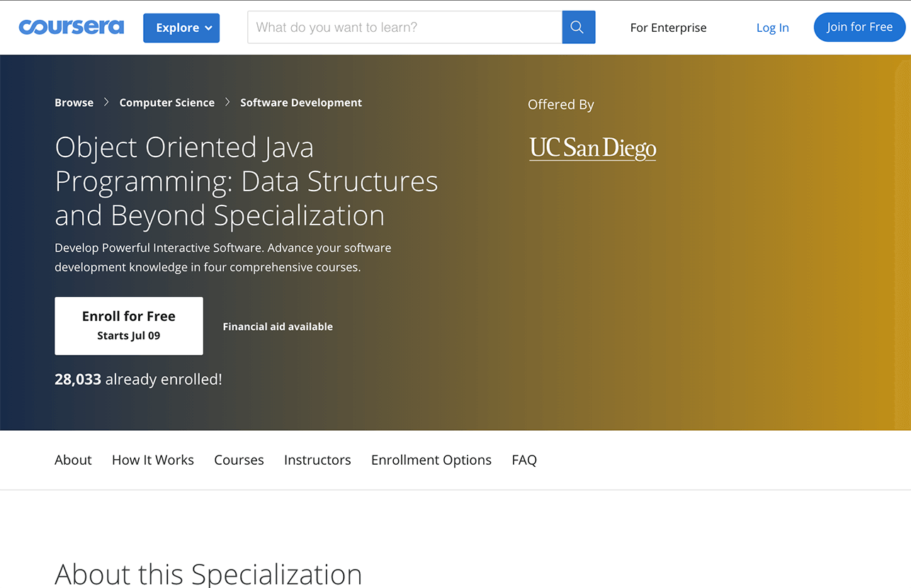Select the About tab
This screenshot has width=911, height=588.
[73, 460]
